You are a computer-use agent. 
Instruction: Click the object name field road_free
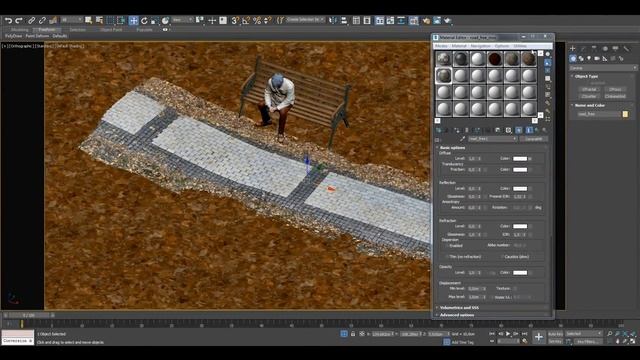599,114
